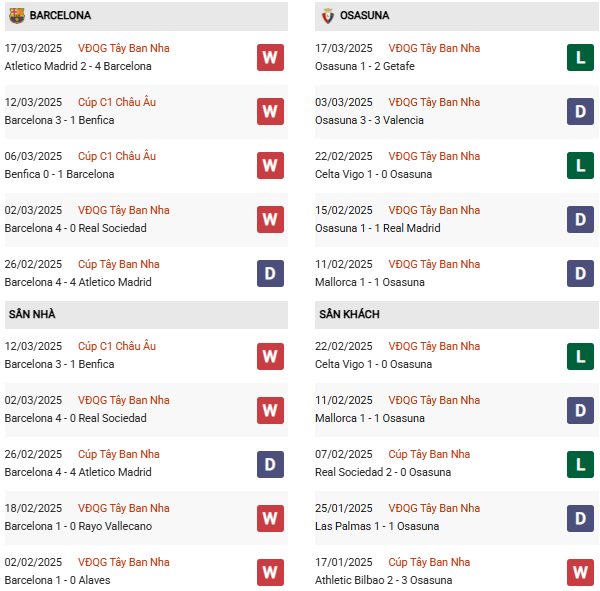Select the BARCELONA section header
Viewport: 600px width, 591px height.
coord(61,16)
